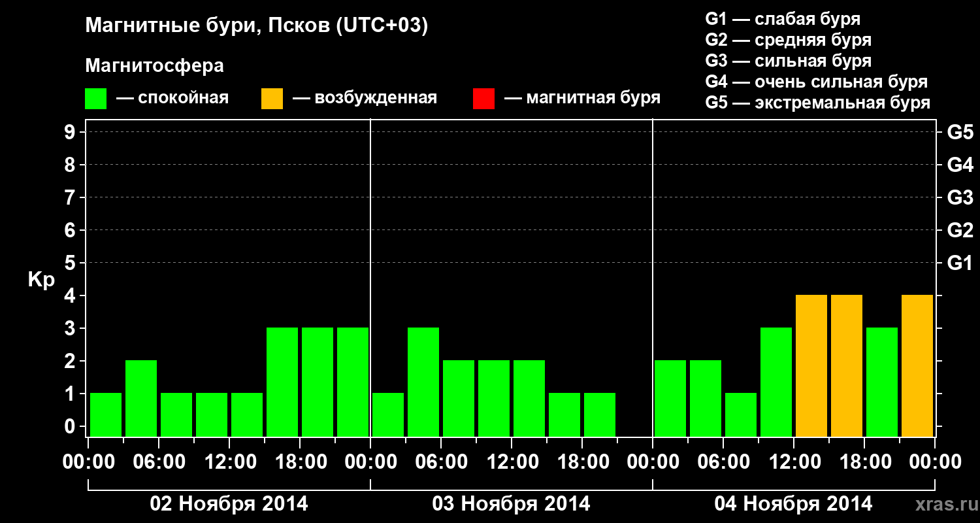Click the 18:00–21:00 bar on 03 Ноября

click(600, 414)
